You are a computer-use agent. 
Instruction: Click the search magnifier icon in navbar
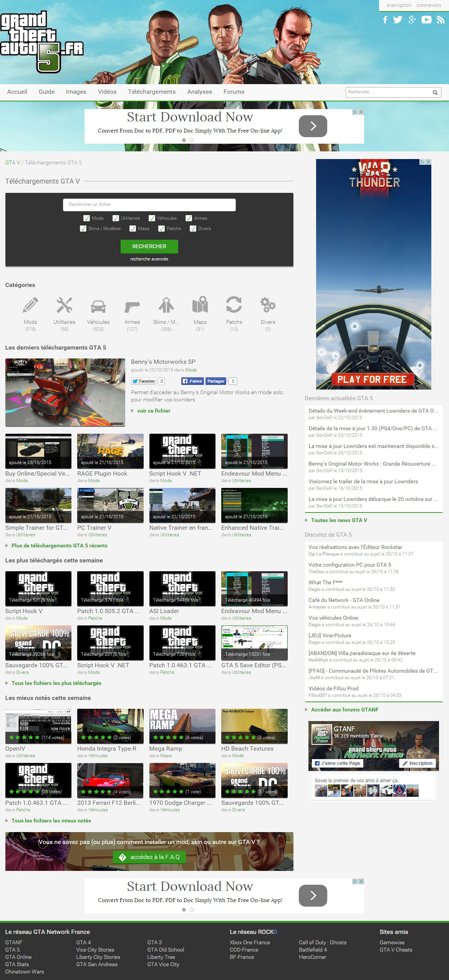[435, 92]
